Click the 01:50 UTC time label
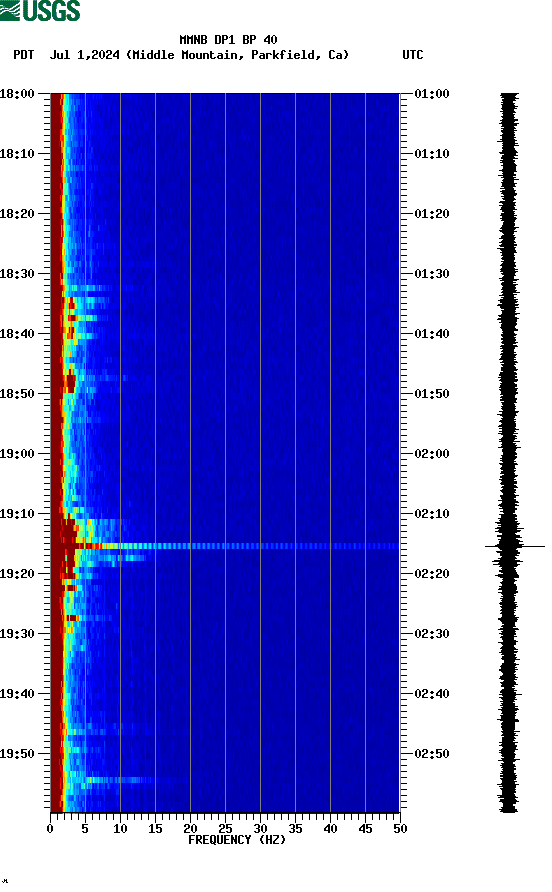Viewport: 552px width, 892px height. (432, 394)
